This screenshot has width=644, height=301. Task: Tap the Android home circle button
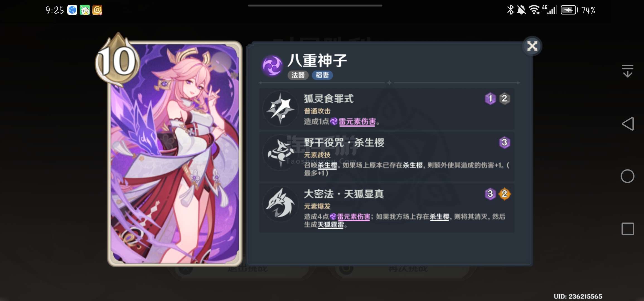(628, 176)
